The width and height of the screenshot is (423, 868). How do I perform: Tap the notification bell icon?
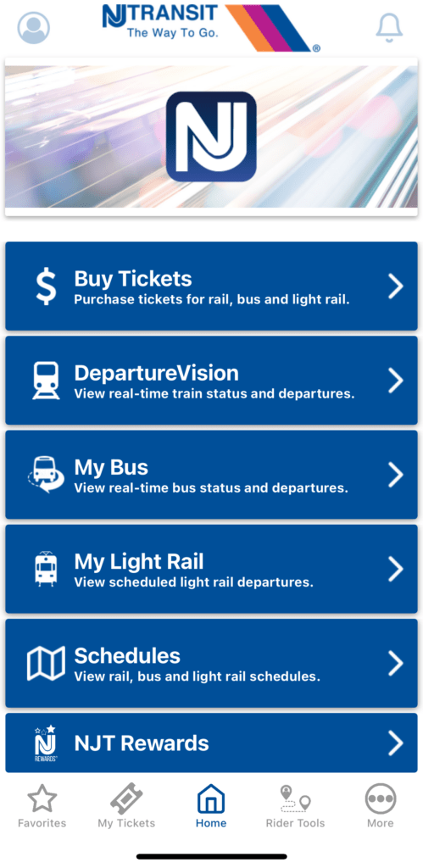point(389,27)
